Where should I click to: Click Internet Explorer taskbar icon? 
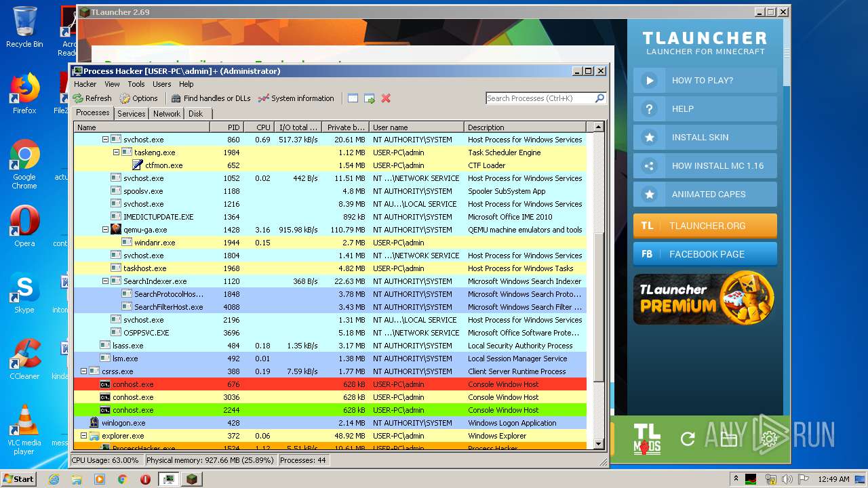pos(54,479)
